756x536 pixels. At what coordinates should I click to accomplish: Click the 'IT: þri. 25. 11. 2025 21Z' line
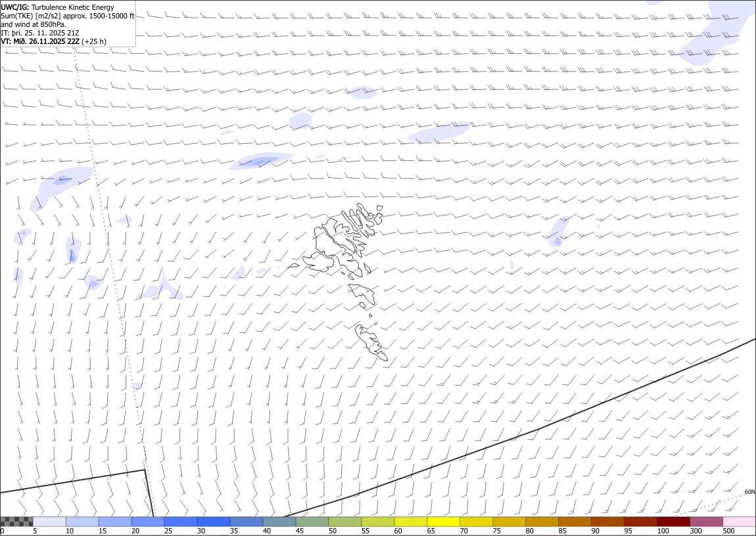coord(40,33)
